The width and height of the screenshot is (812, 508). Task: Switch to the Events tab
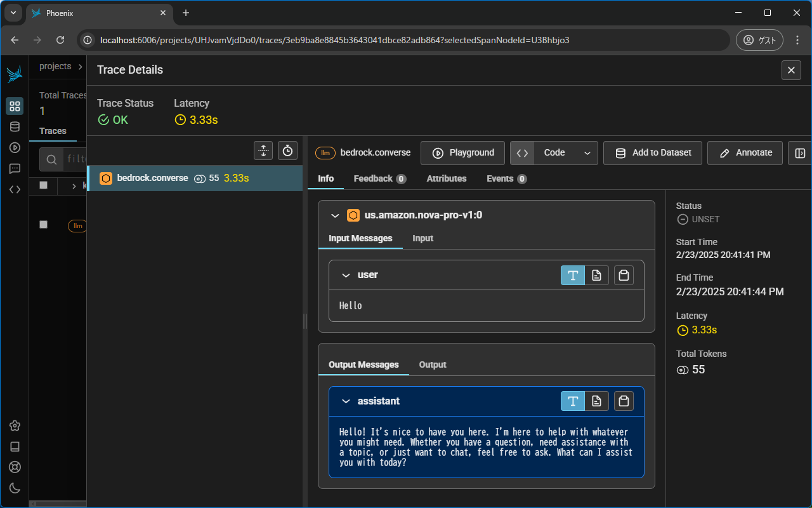click(x=507, y=178)
